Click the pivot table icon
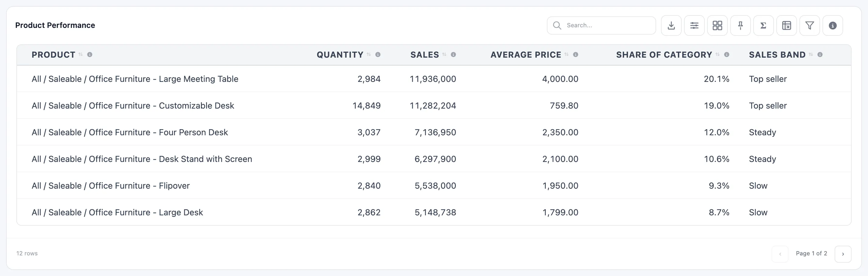 786,25
